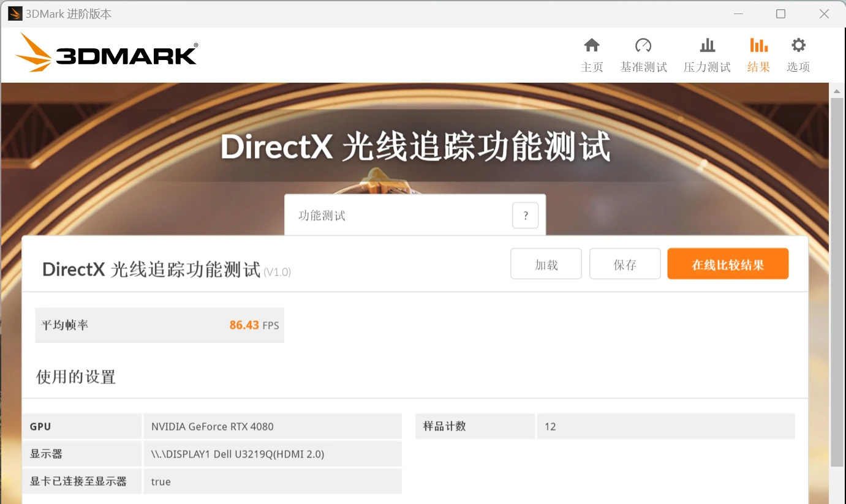Click the 86.43 FPS average frame rate
Screen dimensions: 846x504
(x=254, y=325)
